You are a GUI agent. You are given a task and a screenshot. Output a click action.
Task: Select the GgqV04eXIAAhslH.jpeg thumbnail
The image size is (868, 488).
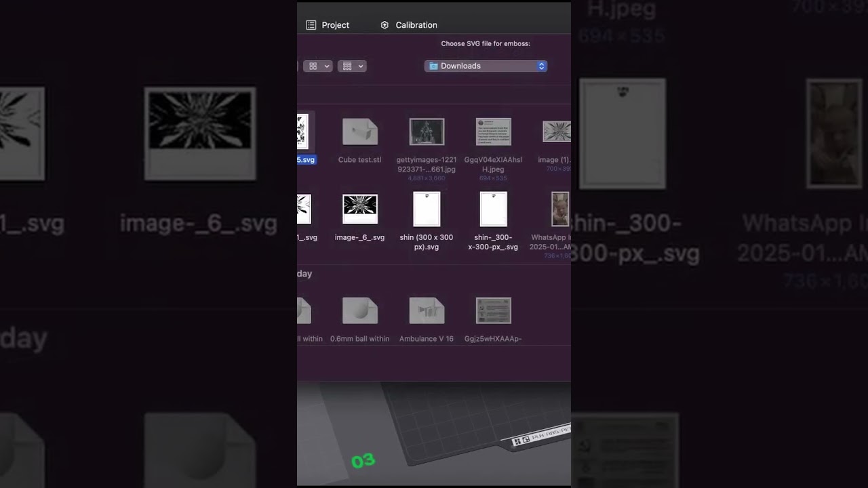(494, 131)
